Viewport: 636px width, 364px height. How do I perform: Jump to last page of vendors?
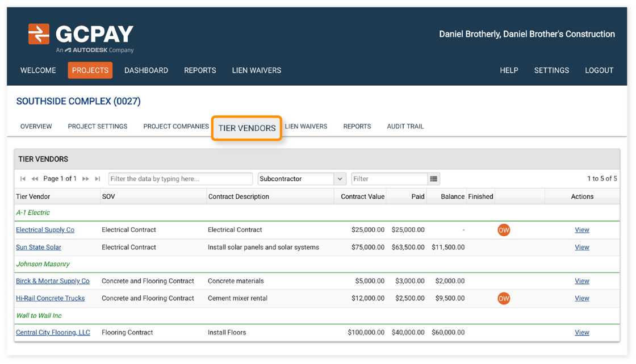[x=98, y=179]
